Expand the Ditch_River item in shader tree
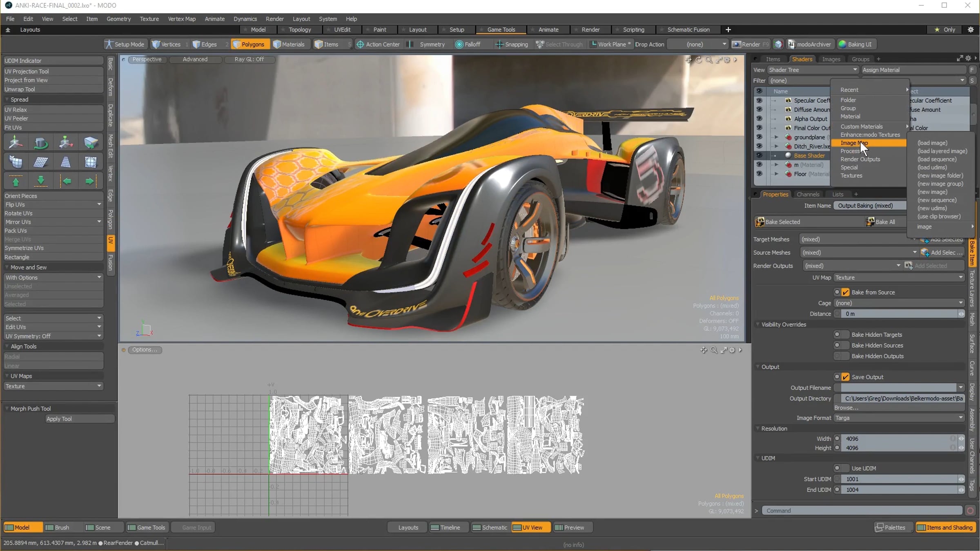980x551 pixels. (776, 147)
